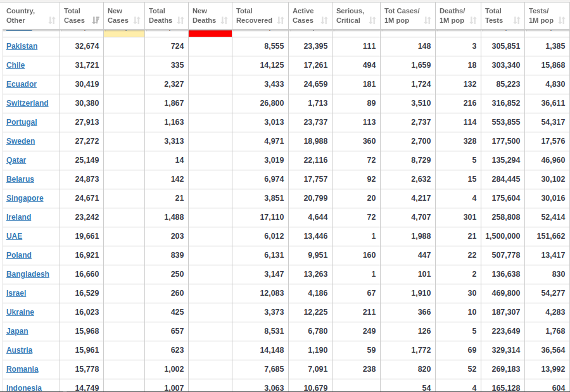Select Pakistan total cases 32,674
Viewport: 570px width, 392px height.
tap(87, 46)
